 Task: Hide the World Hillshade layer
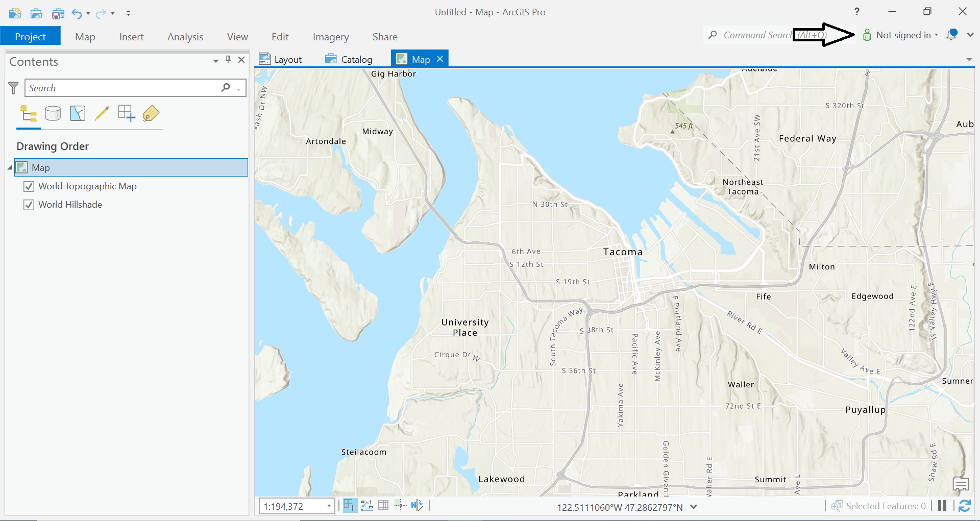click(x=29, y=205)
